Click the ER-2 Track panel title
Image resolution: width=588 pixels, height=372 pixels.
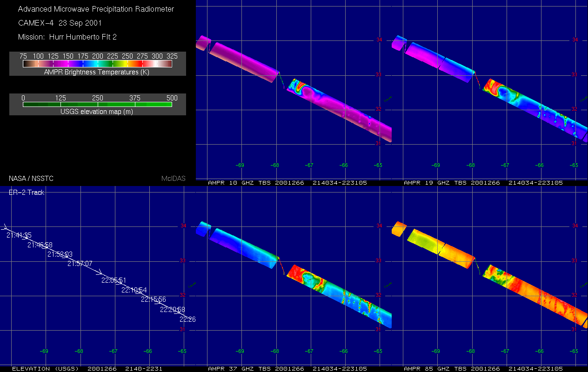(x=27, y=193)
